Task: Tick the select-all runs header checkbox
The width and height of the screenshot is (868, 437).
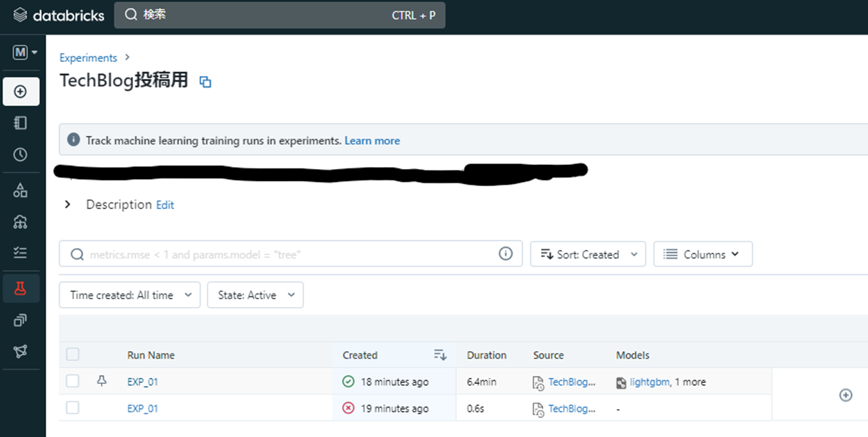Action: [73, 355]
